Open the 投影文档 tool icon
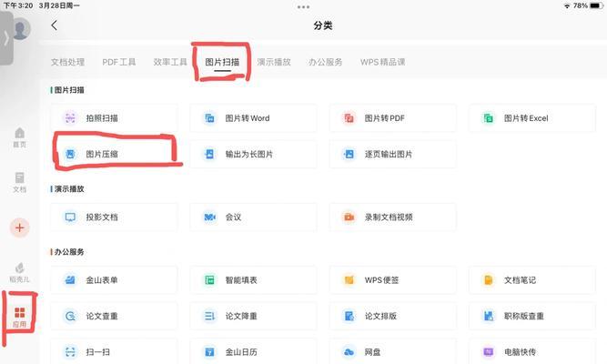This screenshot has height=364, width=607. point(70,217)
